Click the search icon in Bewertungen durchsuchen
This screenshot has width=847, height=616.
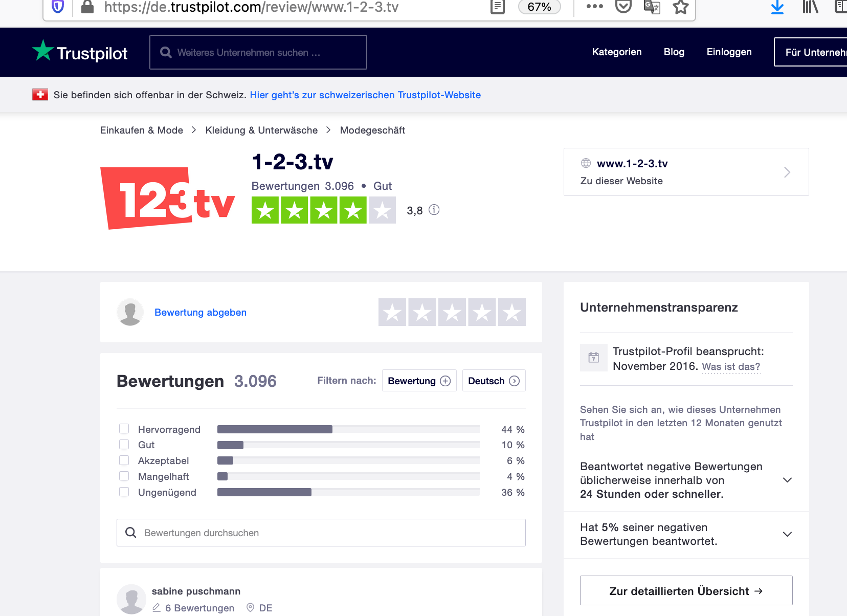tap(131, 533)
